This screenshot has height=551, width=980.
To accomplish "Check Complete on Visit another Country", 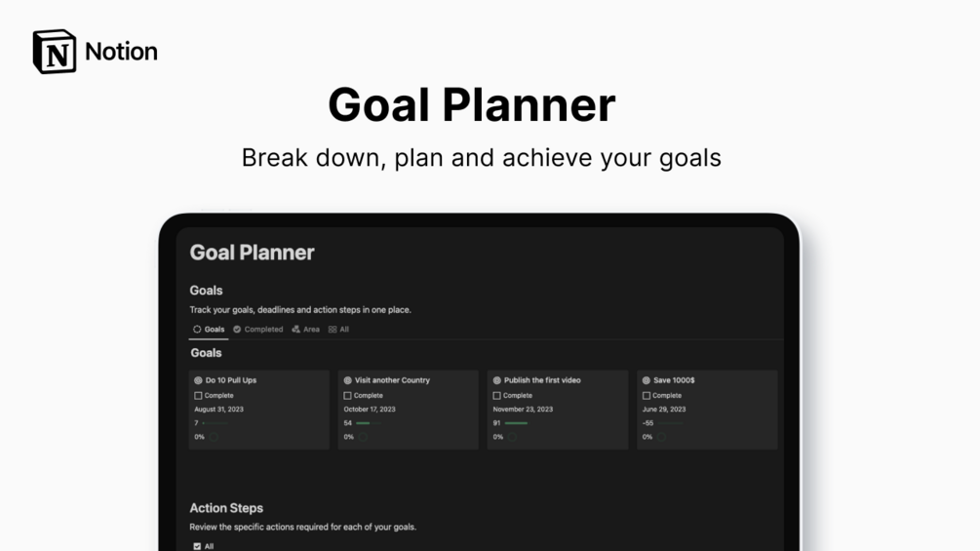I will point(347,395).
